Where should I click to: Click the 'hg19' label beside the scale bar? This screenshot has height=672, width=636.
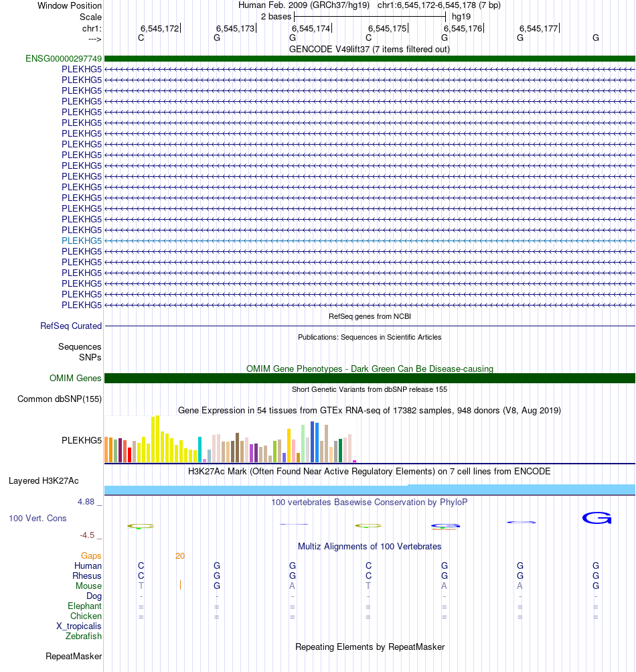pos(461,17)
